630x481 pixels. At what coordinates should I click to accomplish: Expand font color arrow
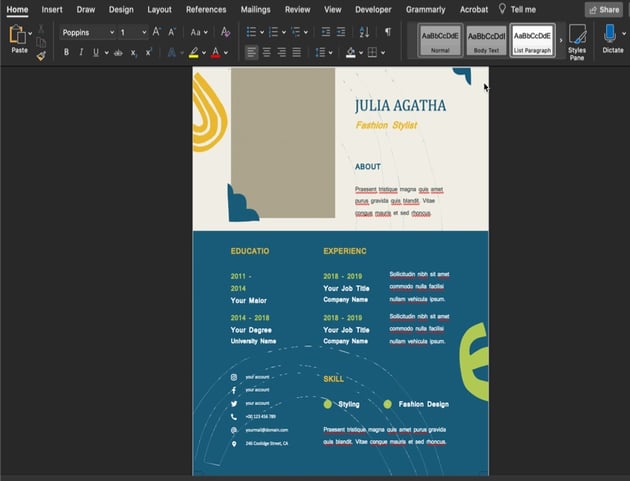[226, 53]
